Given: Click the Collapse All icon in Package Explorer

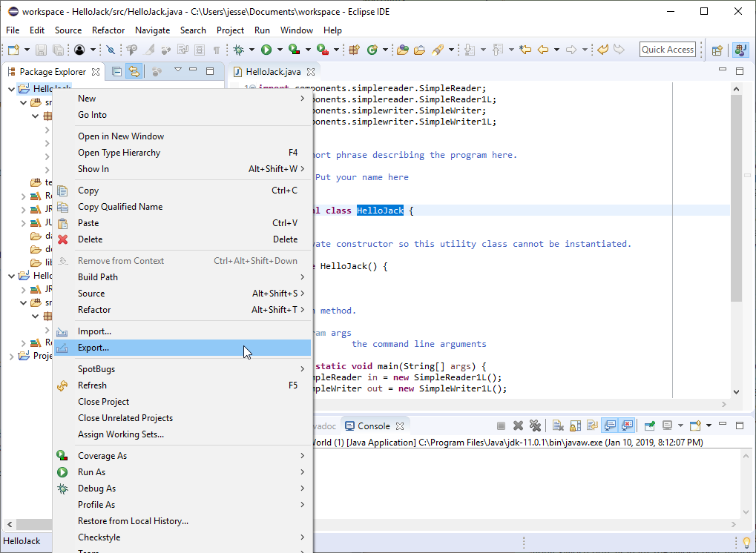Looking at the screenshot, I should tap(117, 71).
